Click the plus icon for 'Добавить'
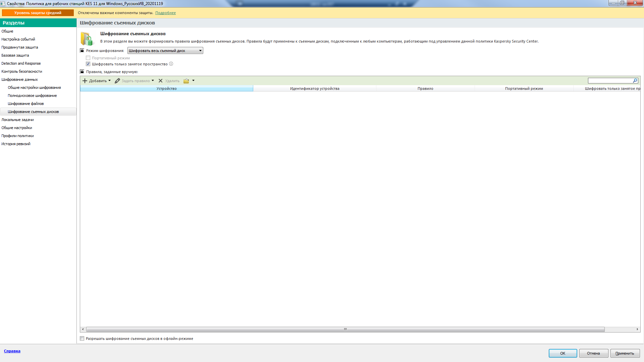Viewport: 644px width, 362px height. pos(85,81)
